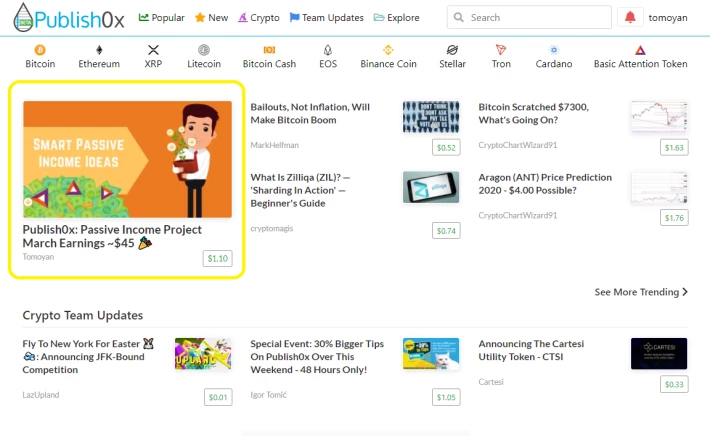Screen dimensions: 710x436
Task: Click the XRP icon
Action: point(153,49)
